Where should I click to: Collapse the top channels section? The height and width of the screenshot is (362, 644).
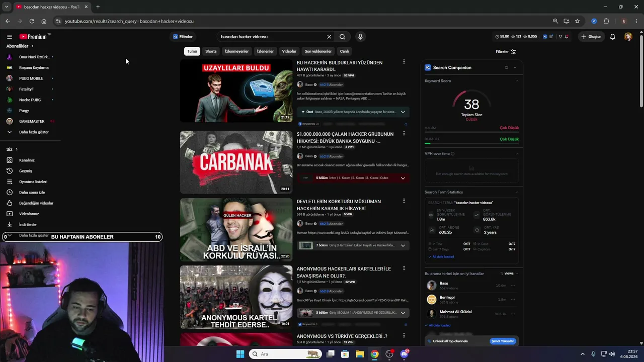click(x=517, y=274)
